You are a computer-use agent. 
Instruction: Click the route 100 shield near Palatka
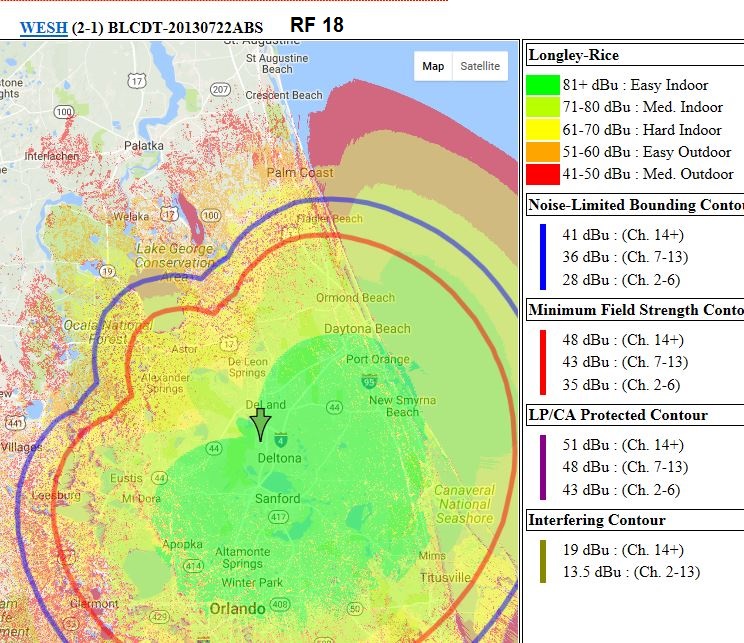click(210, 214)
